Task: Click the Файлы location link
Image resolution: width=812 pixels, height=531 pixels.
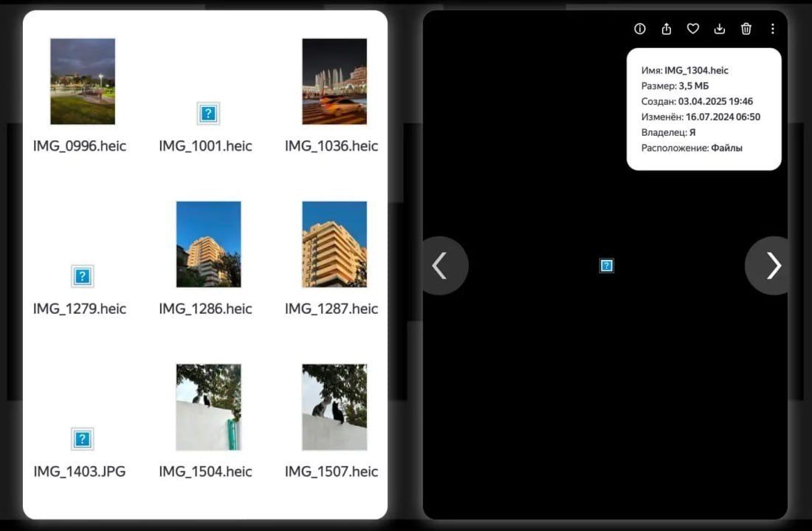Action: pos(726,148)
